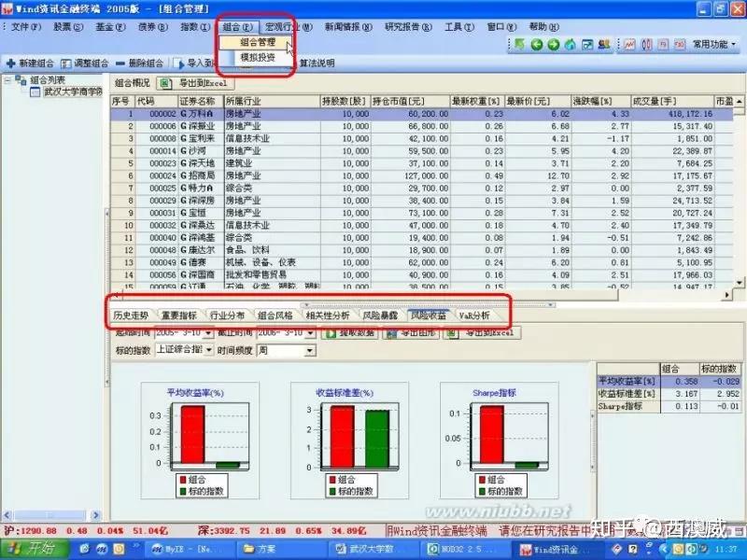Screen dimensions: 747x560
Task: Open the 截止时间 date dropdown
Action: 310,332
